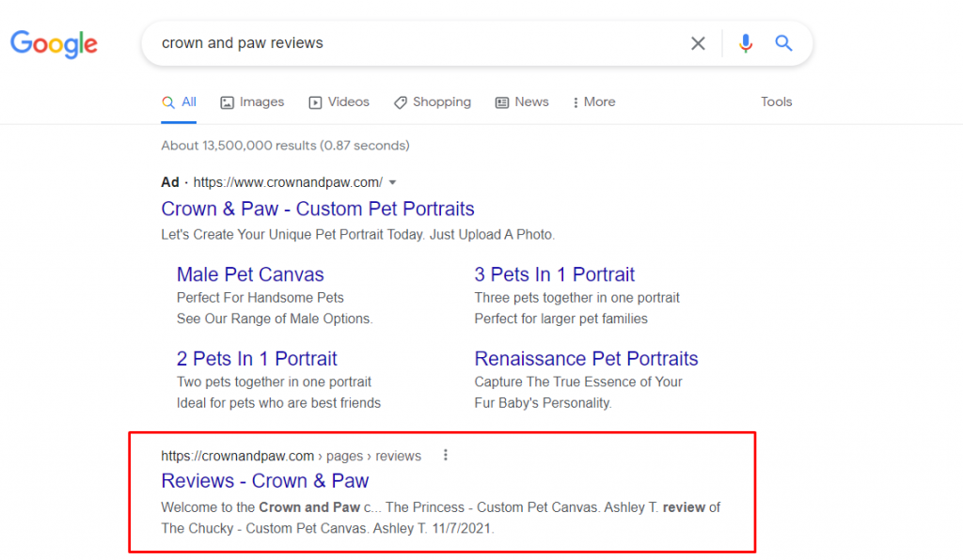
Task: Click 'See Our Range of Male Options.' text
Action: 275,319
